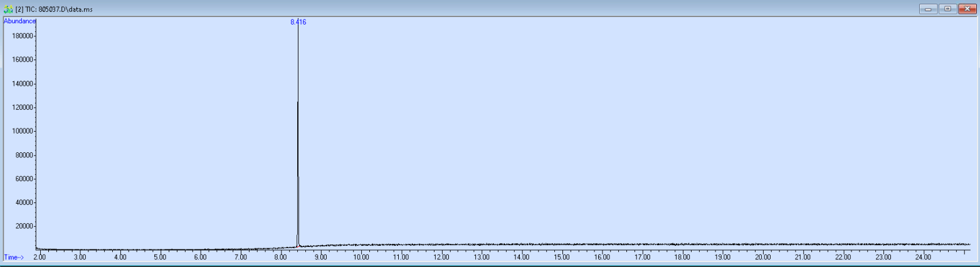This screenshot has height=267, width=980.
Task: Click the 22.00 time axis label
Action: click(x=843, y=257)
